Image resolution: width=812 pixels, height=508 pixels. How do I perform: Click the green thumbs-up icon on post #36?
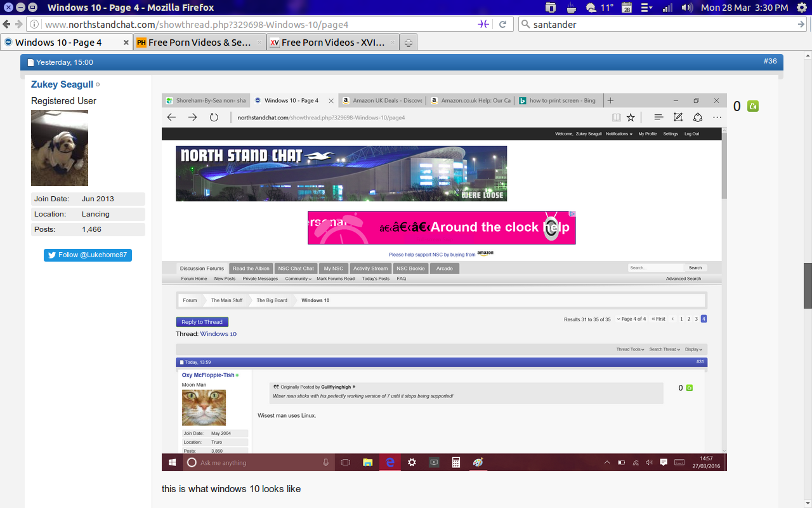click(753, 106)
